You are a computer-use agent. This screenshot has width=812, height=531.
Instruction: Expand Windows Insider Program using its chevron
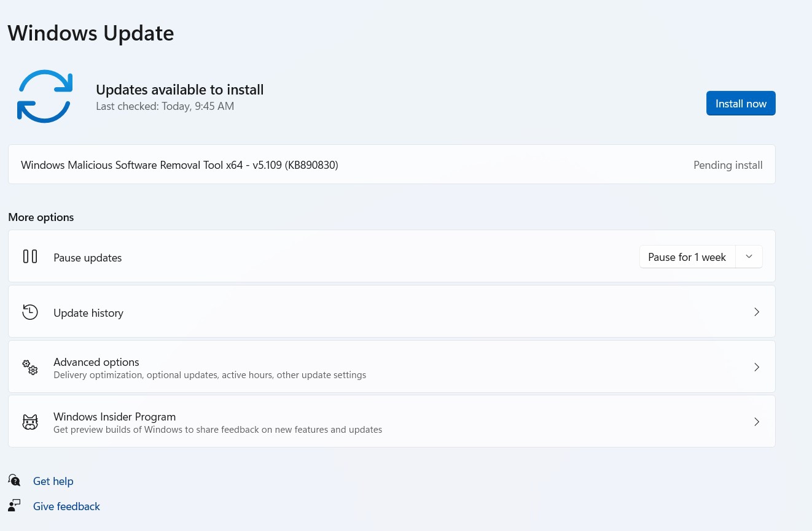[757, 422]
